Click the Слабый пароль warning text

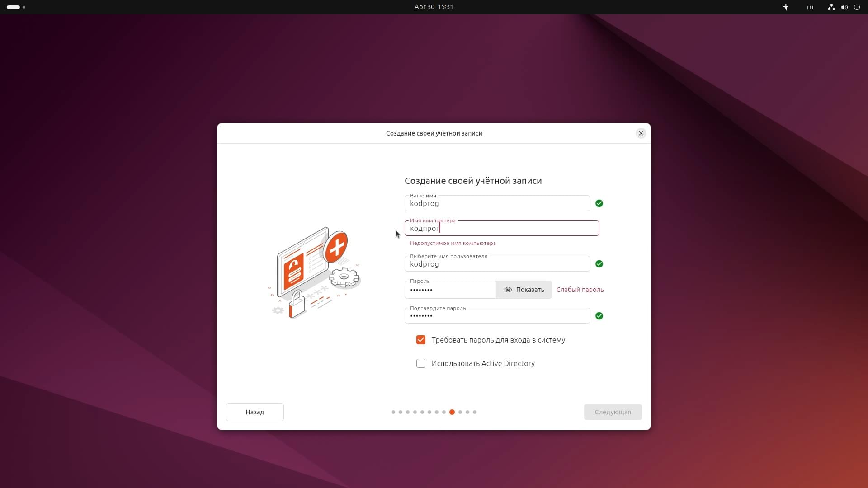580,290
